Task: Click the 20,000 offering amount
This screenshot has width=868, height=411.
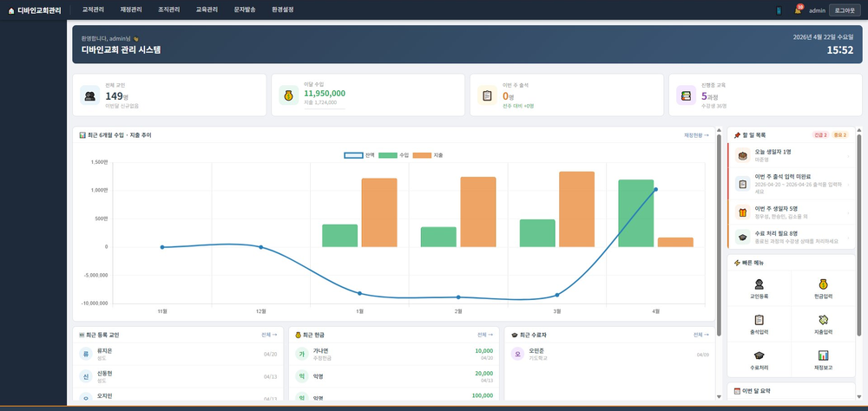Action: [483, 374]
